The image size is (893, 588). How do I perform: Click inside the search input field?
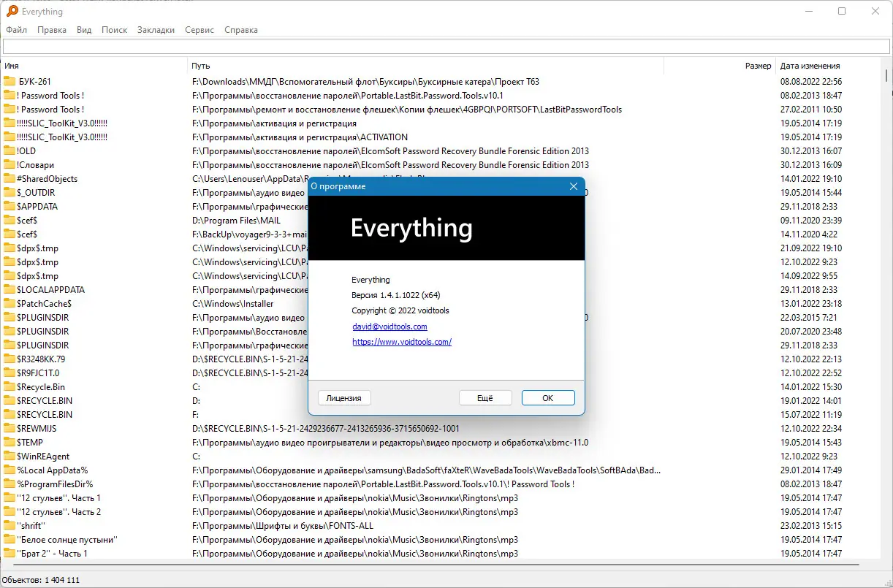pyautogui.click(x=446, y=47)
